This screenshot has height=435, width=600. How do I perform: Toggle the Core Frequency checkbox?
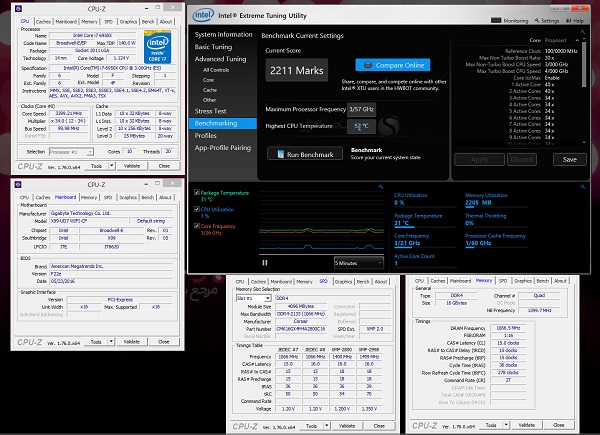point(196,226)
